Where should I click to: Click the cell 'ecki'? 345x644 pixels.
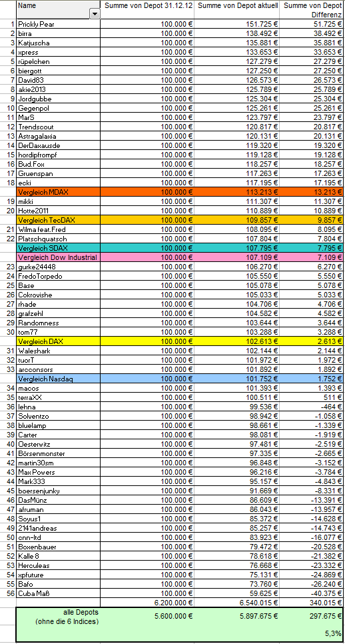point(58,183)
